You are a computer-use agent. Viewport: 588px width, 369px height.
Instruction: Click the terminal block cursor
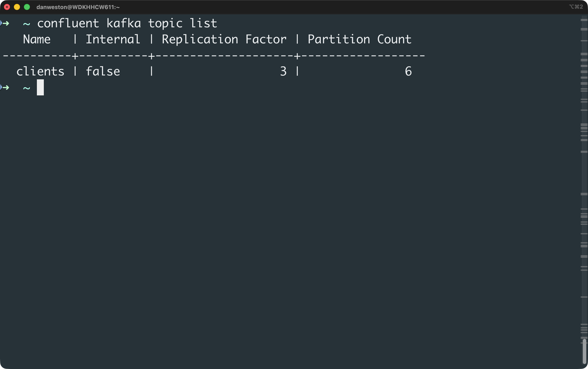[40, 87]
